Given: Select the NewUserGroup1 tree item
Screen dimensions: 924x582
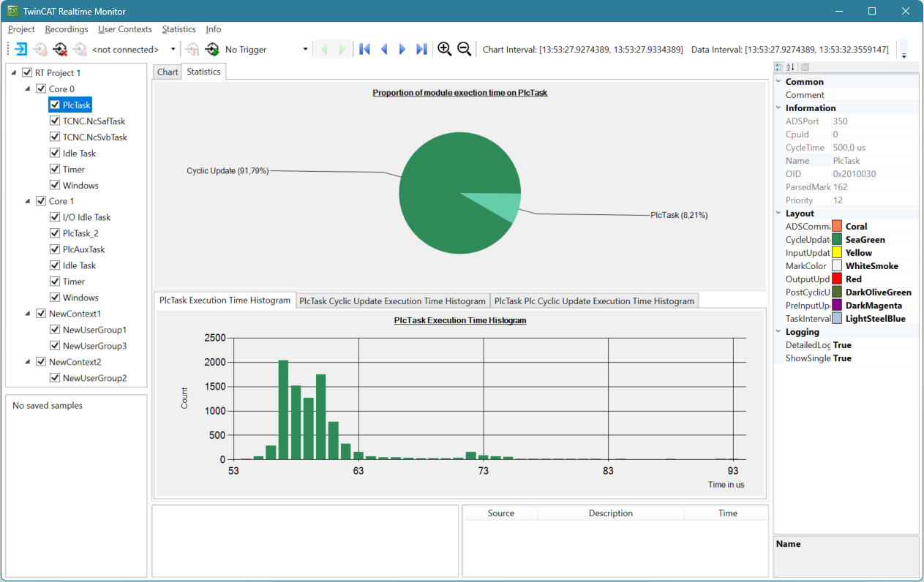Looking at the screenshot, I should [x=94, y=330].
